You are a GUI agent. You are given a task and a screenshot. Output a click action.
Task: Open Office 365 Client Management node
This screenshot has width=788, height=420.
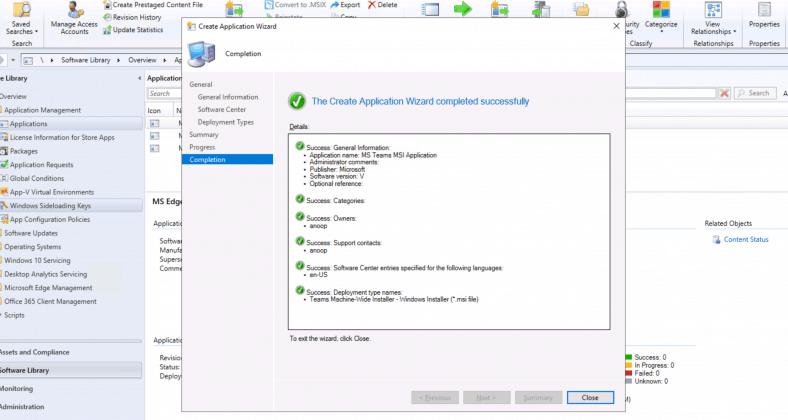click(50, 301)
